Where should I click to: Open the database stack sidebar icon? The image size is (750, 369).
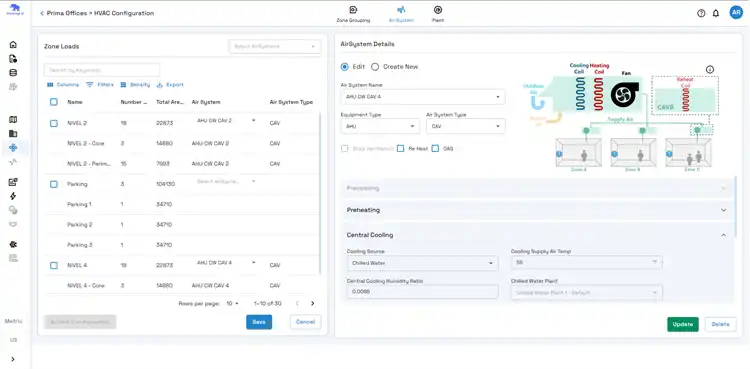click(x=13, y=73)
